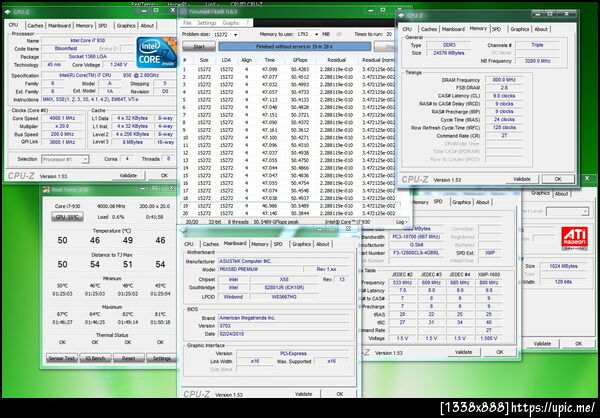This screenshot has height=418, width=600.
Task: Open the Settings menu in LinX
Action: click(207, 23)
